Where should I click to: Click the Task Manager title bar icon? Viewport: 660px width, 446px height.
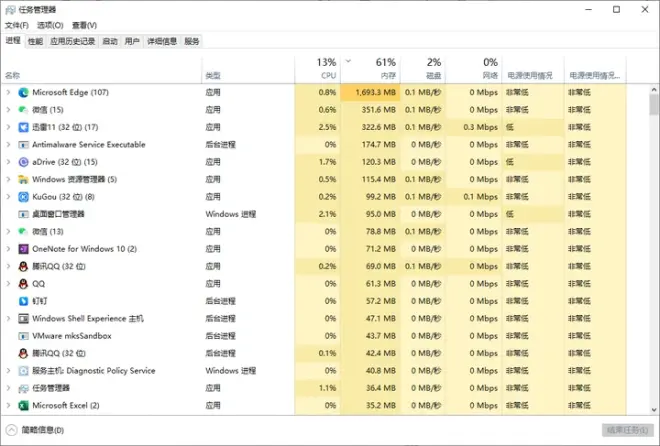tap(11, 10)
